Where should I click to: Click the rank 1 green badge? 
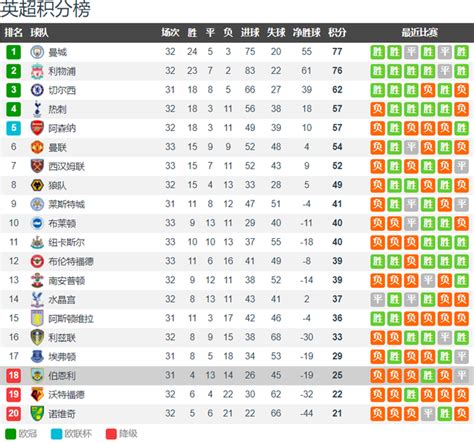pos(13,52)
